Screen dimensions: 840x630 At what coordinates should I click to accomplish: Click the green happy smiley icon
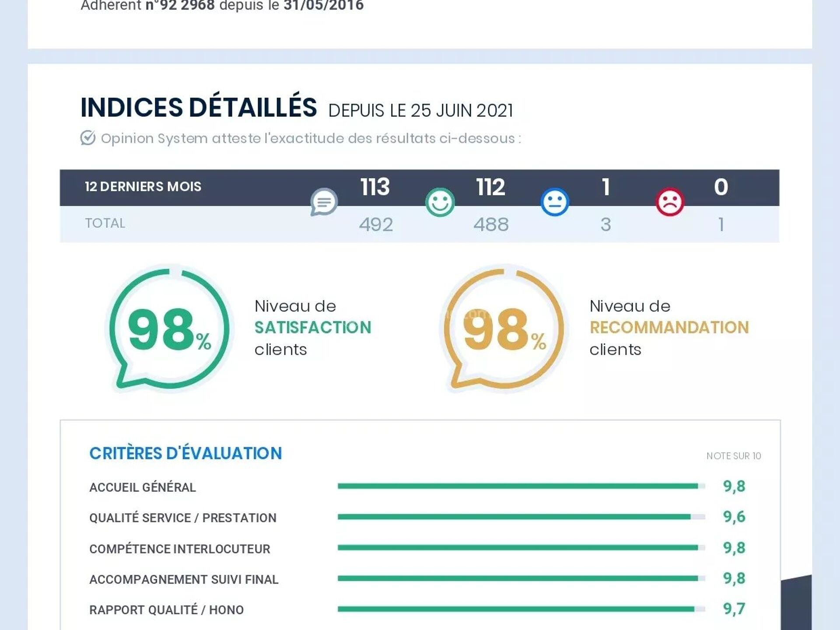point(440,202)
